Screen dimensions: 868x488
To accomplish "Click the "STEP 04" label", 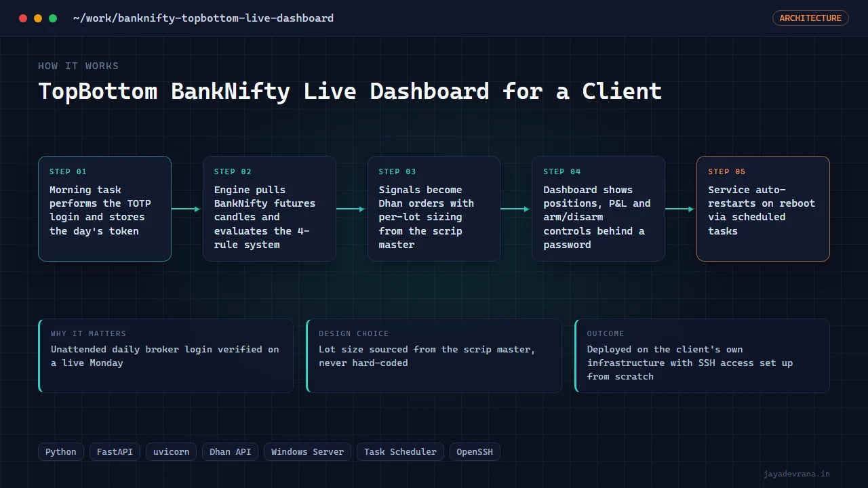I will (562, 171).
